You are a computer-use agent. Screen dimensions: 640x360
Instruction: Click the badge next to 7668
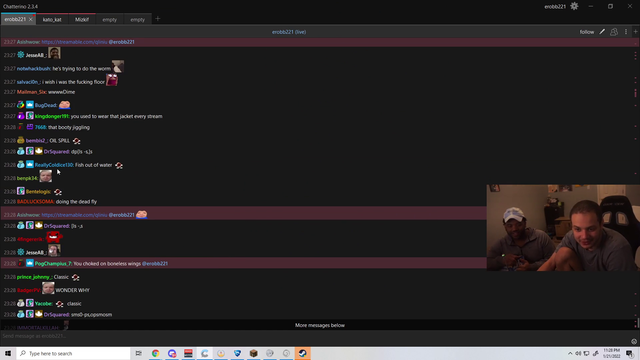tap(30, 127)
